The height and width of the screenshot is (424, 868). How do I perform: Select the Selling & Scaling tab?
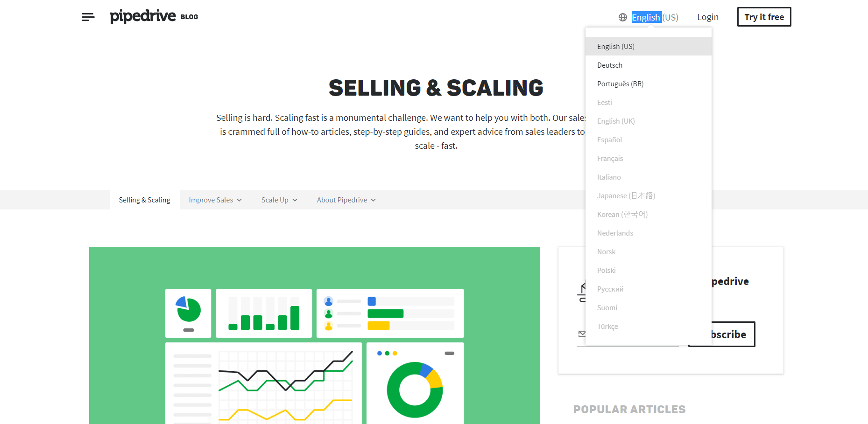[144, 200]
